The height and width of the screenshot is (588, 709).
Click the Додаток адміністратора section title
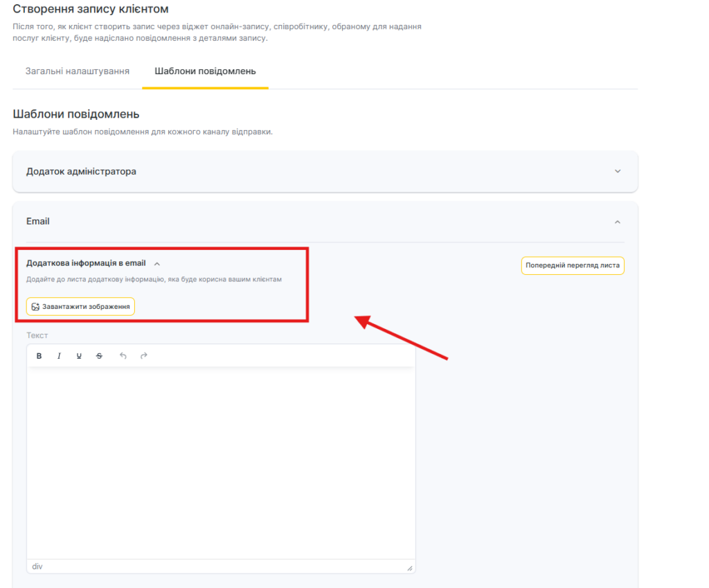(x=81, y=172)
